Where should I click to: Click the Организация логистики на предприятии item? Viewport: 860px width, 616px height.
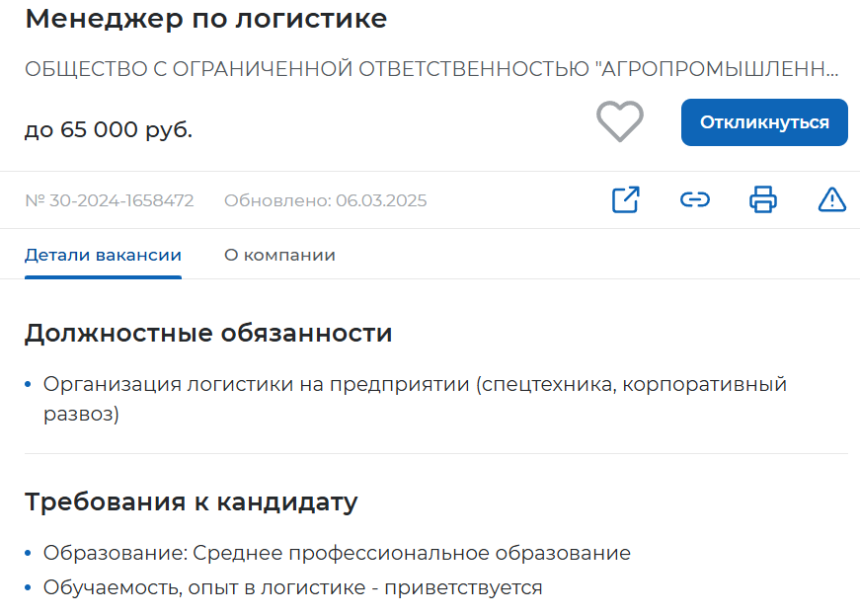416,399
